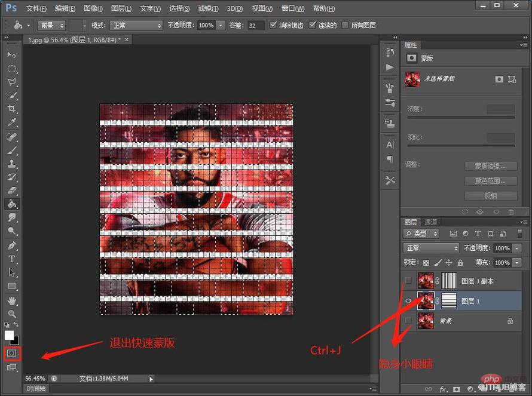Expand the 前景 fill source dropdown
Screen dimensions: 532x396
[51, 26]
